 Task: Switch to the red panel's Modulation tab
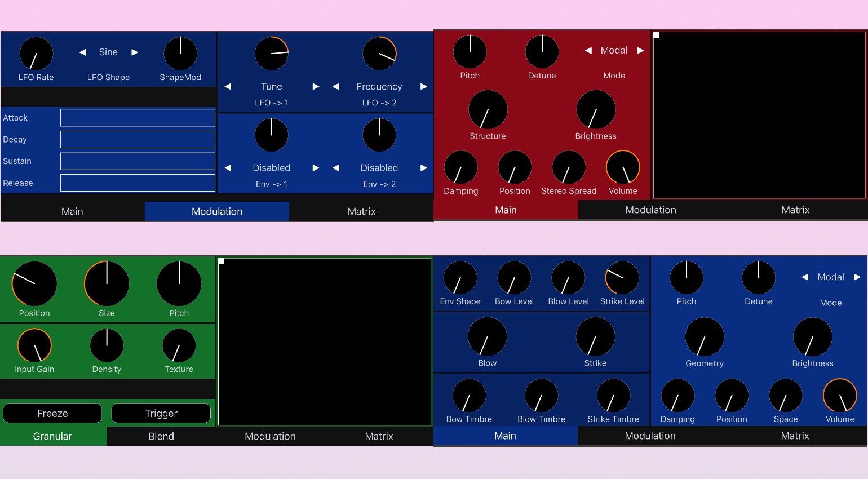650,210
